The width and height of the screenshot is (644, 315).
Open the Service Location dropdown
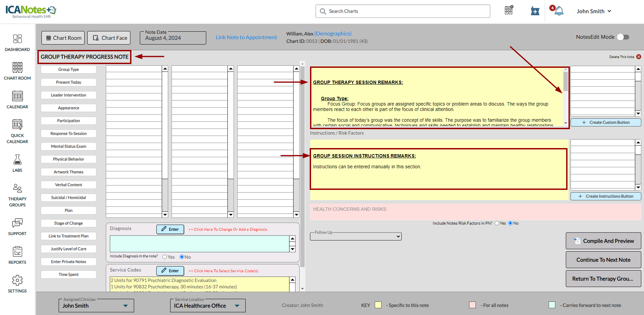coord(208,306)
